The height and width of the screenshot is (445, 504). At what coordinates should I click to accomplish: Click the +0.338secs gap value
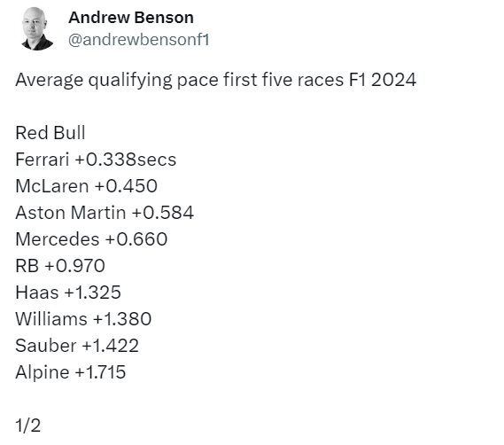[126, 160]
